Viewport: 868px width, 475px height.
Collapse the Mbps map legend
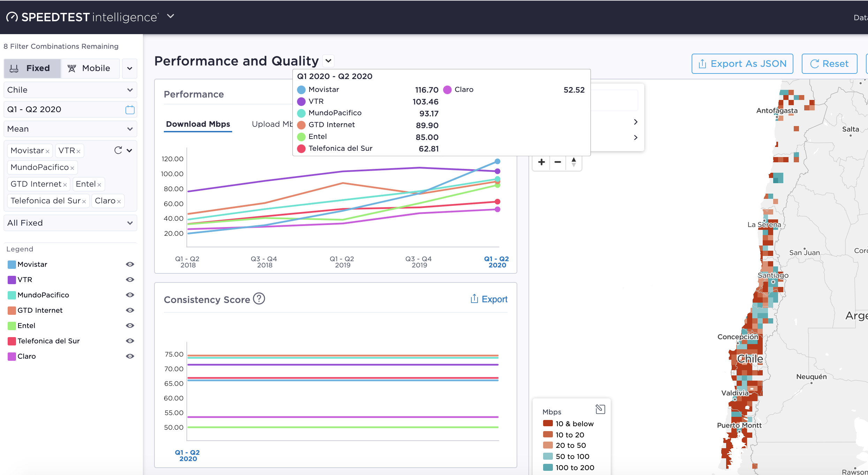600,409
